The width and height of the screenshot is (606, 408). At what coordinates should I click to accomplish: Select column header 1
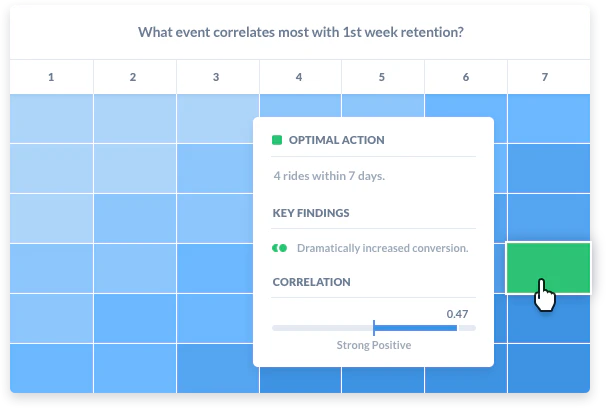(51, 77)
